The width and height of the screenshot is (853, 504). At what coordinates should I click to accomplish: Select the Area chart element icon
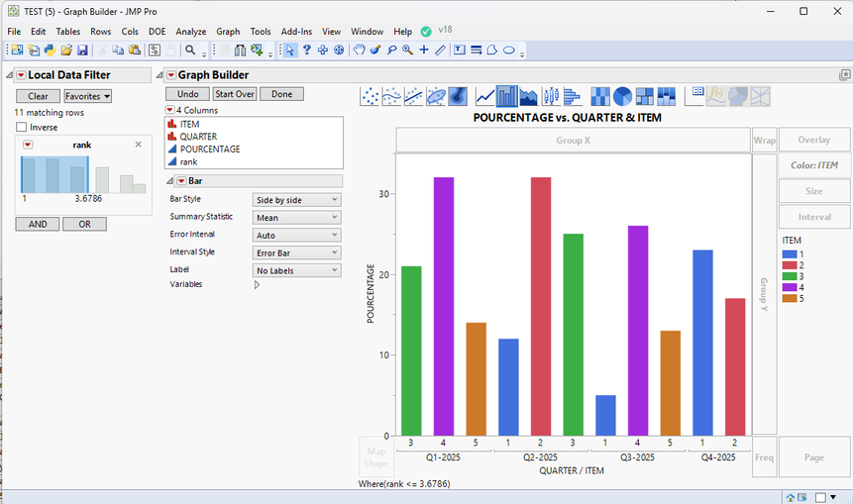click(x=529, y=96)
